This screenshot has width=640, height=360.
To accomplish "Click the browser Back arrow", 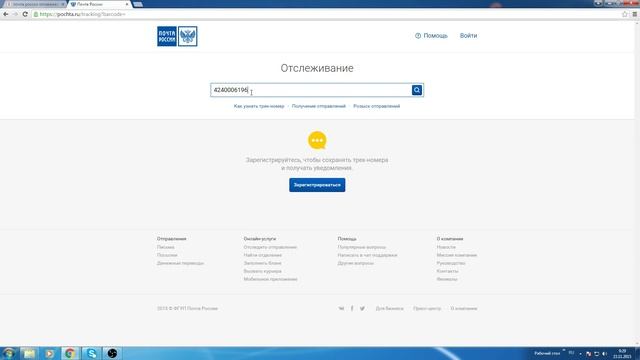I will [6, 14].
